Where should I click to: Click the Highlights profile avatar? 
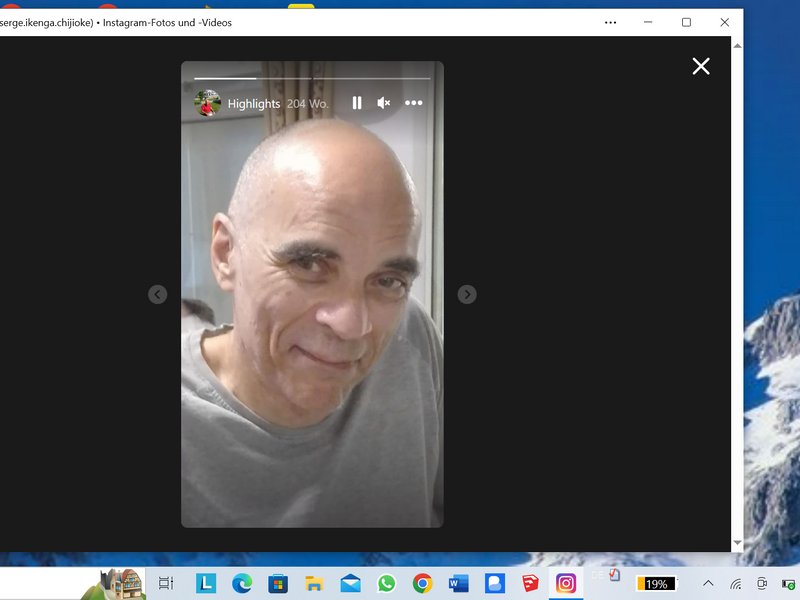coord(208,103)
